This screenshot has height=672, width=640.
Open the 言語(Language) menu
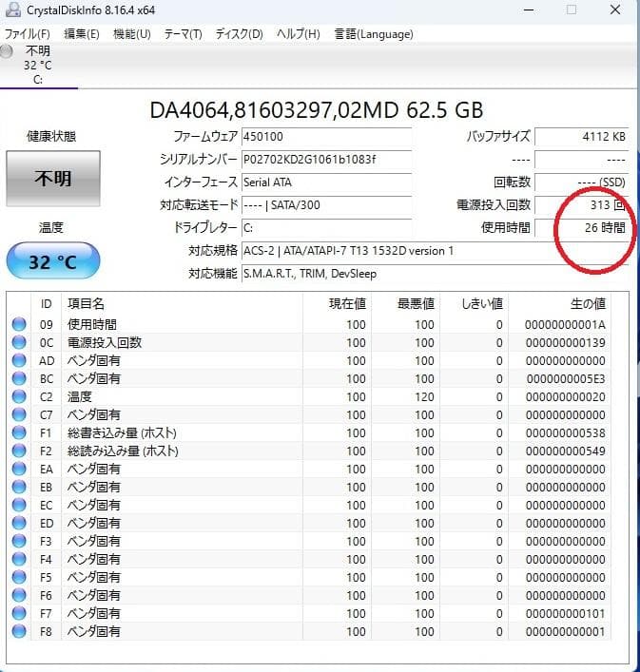374,34
